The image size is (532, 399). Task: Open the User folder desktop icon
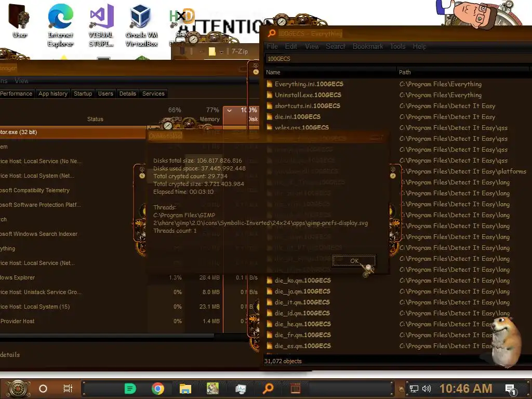tap(20, 21)
